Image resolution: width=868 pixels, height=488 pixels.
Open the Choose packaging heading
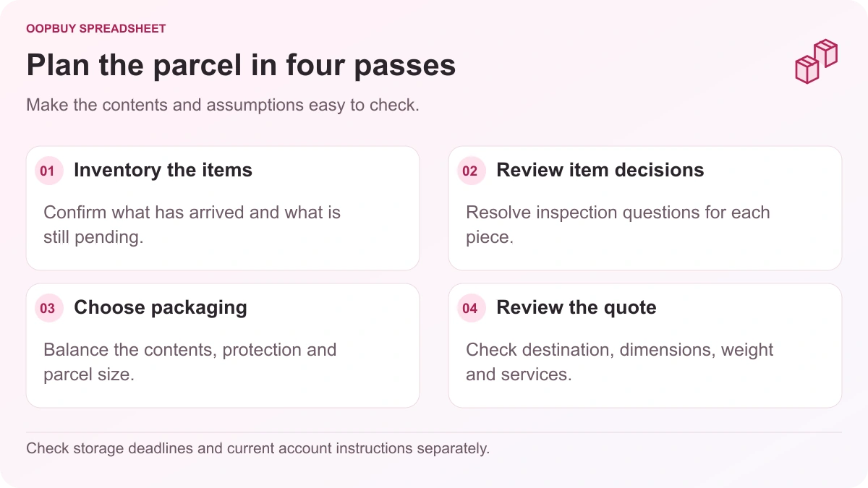[160, 307]
